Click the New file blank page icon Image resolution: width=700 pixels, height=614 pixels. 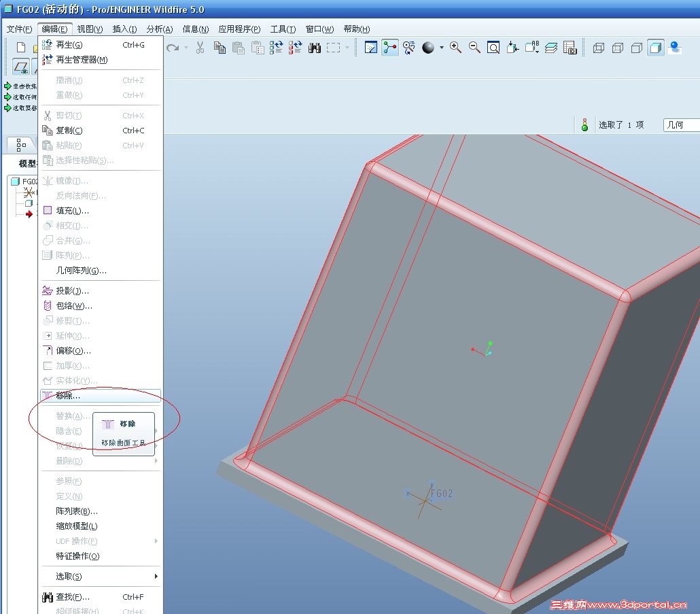pyautogui.click(x=21, y=47)
